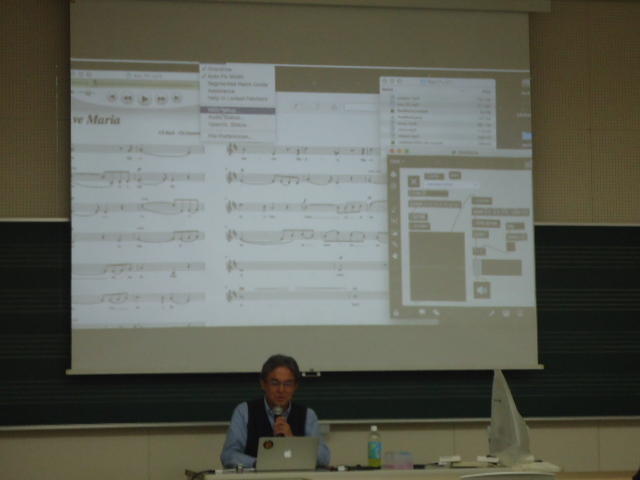Click the Name column header in file list window

[388, 90]
